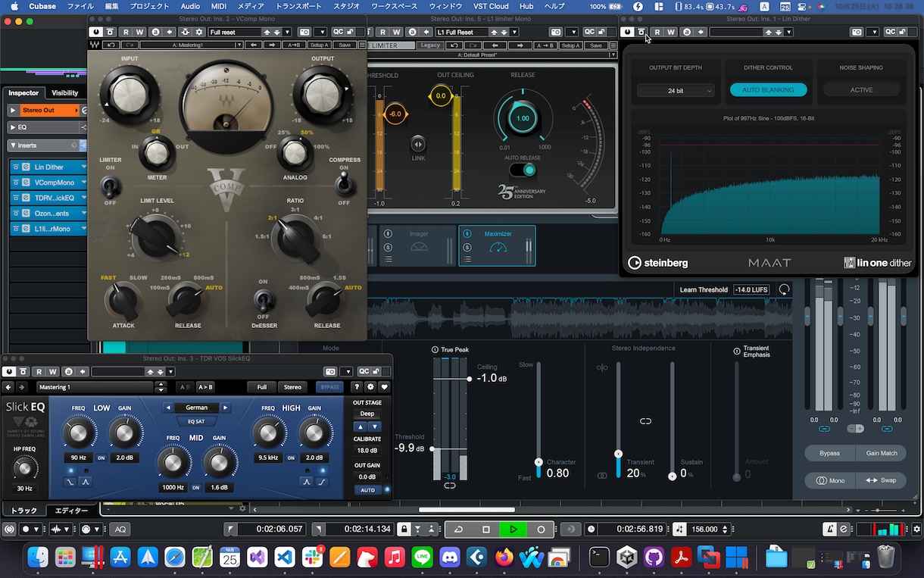Open SlickEQ help question mark icon
924x578 pixels.
[357, 387]
